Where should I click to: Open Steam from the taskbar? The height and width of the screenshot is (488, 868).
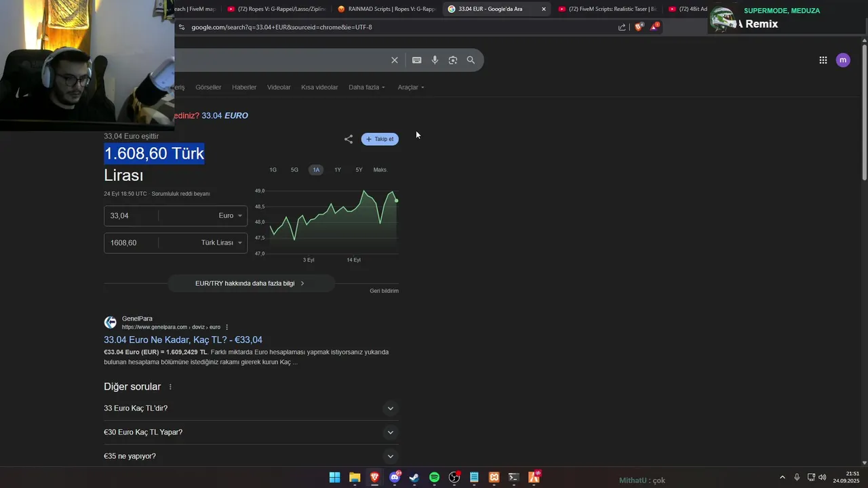pyautogui.click(x=414, y=478)
